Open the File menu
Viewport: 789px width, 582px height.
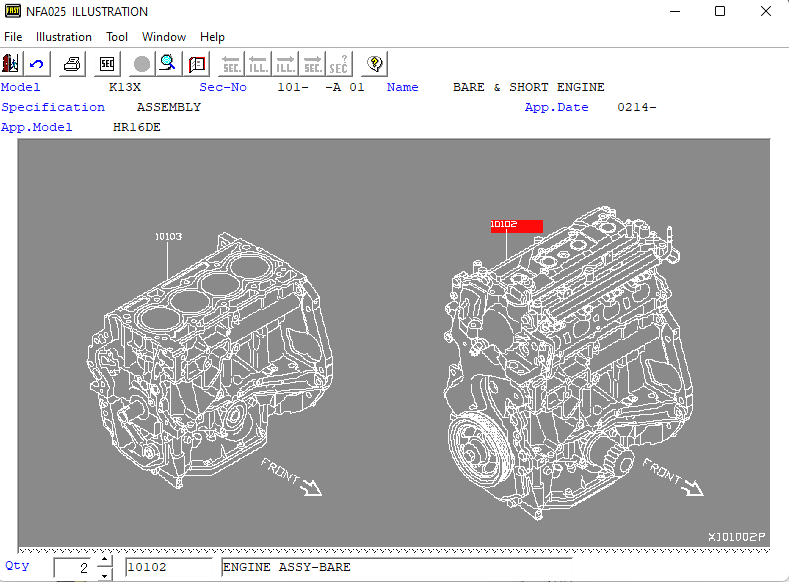point(13,37)
